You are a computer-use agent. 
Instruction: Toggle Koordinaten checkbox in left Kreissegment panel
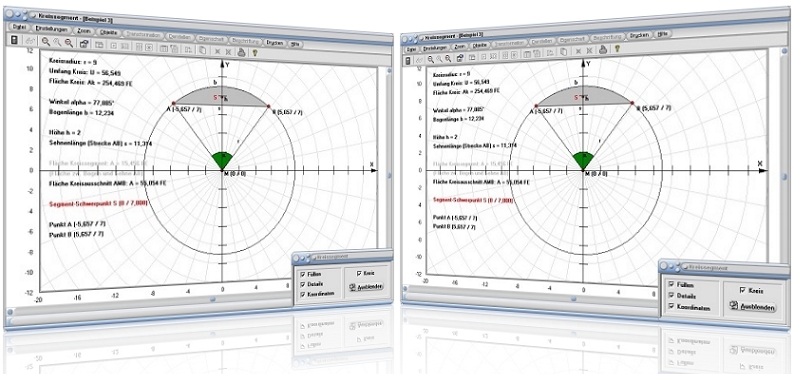303,294
